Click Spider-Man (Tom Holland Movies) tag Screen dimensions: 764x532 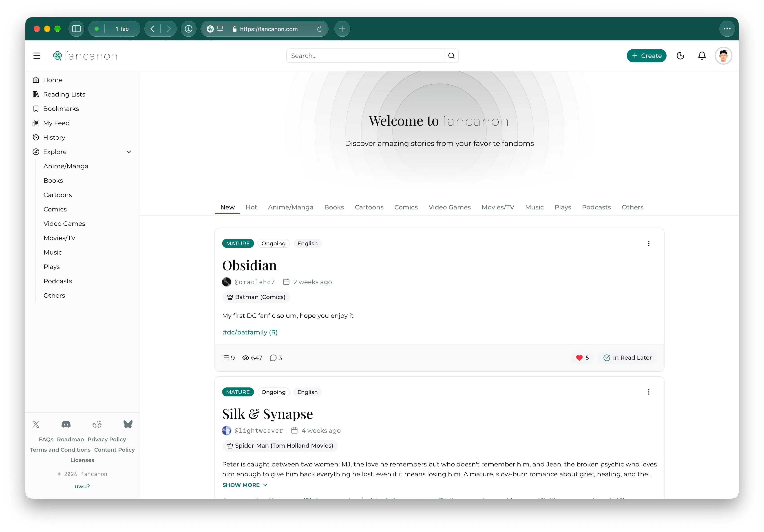point(280,446)
